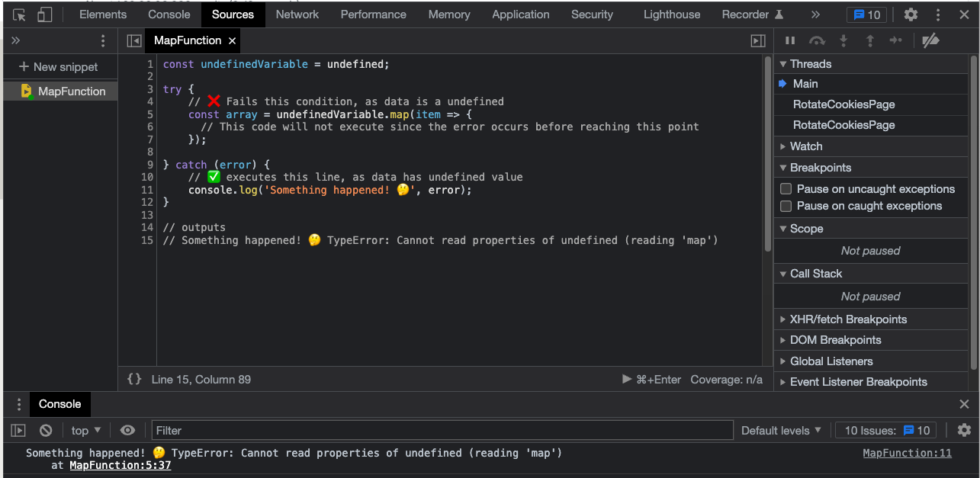This screenshot has height=478, width=980.
Task: Click New snippet button
Action: (x=59, y=67)
